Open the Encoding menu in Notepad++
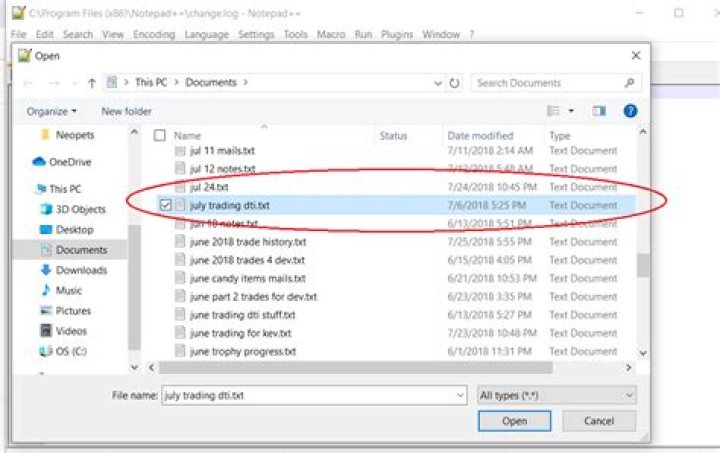Viewport: 720px width, 453px height. pyautogui.click(x=154, y=34)
